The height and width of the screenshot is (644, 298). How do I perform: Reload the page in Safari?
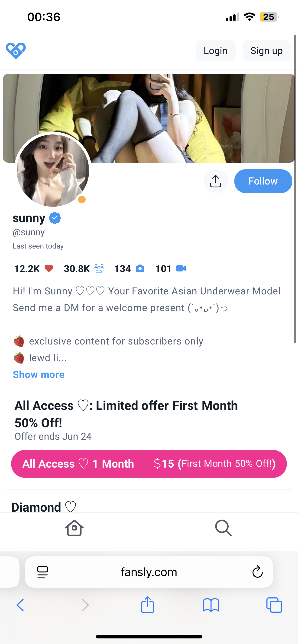257,572
